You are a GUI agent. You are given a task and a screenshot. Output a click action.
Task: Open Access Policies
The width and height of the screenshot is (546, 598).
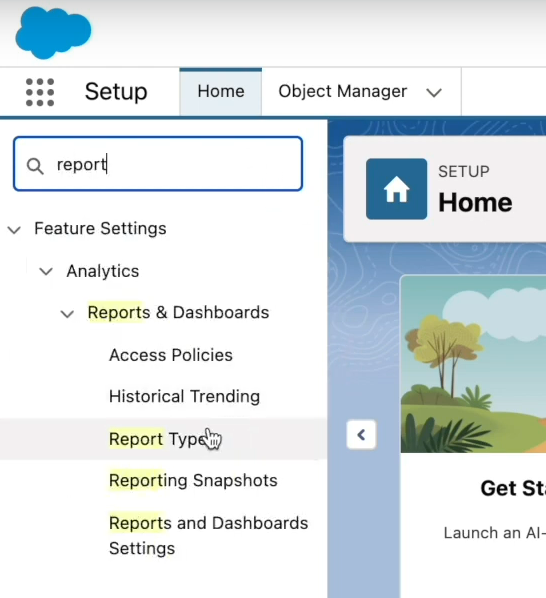171,355
